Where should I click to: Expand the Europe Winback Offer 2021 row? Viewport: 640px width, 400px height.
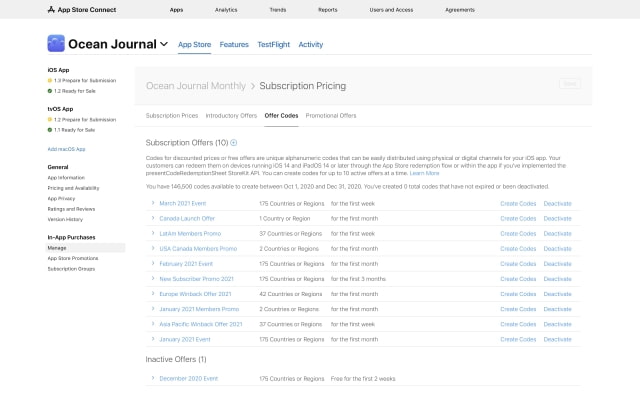click(153, 296)
